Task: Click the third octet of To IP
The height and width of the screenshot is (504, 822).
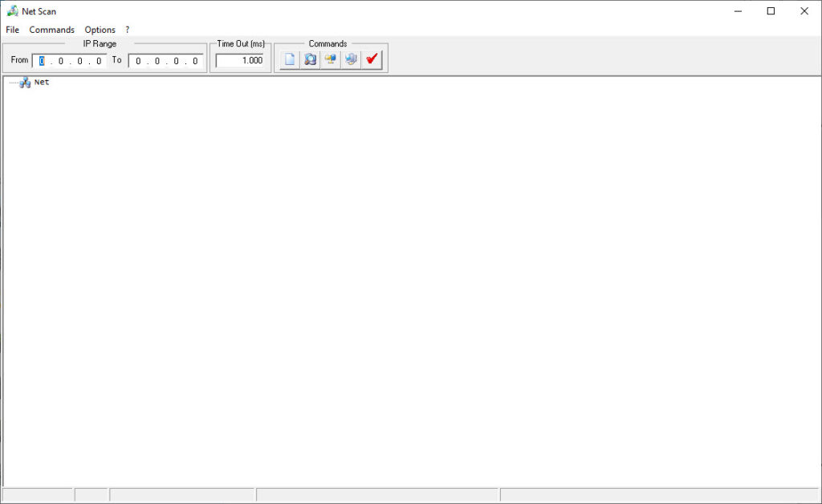Action: point(176,61)
